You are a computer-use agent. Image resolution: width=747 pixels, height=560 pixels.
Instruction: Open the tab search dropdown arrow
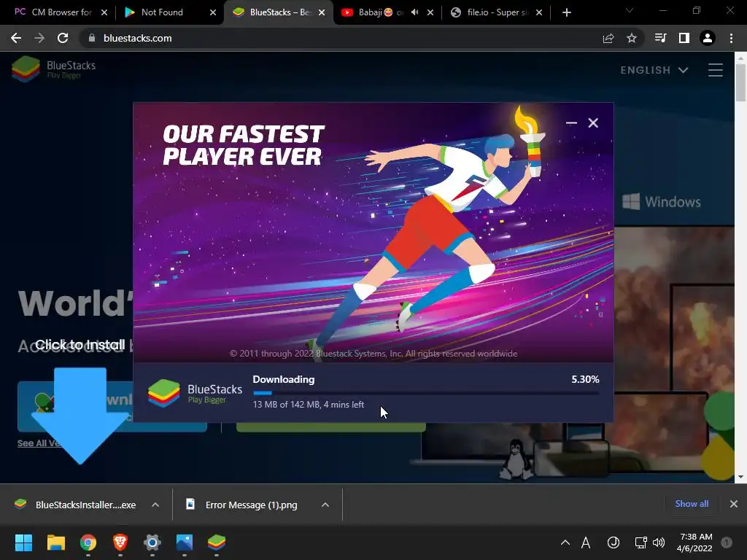[x=630, y=10]
